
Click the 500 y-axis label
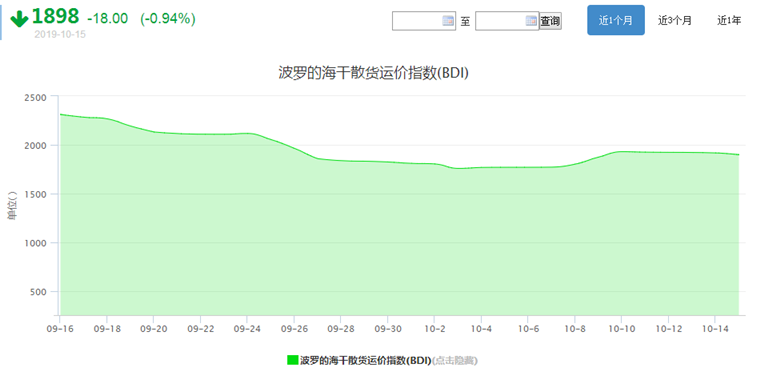click(x=37, y=291)
